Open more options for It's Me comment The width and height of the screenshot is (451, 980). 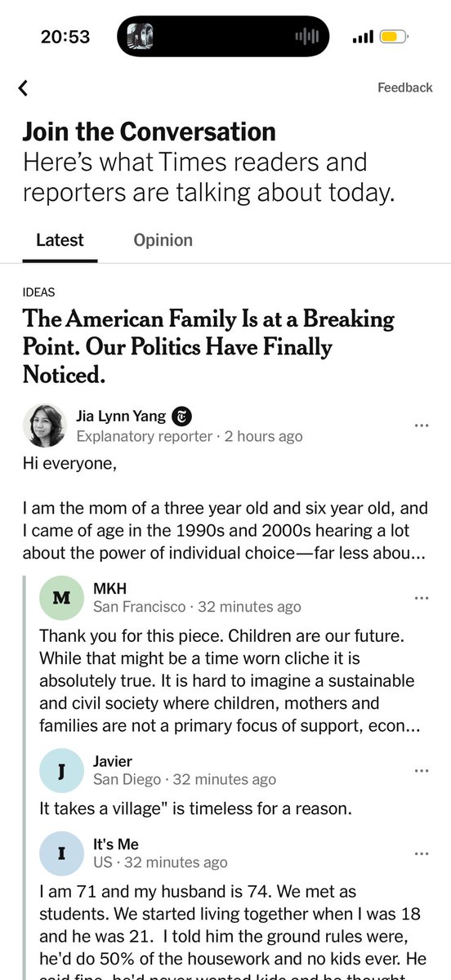point(422,853)
